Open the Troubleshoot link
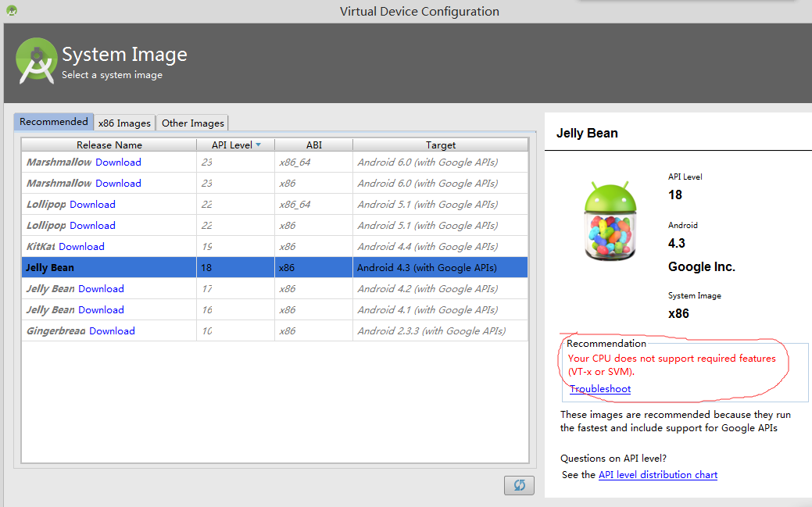The width and height of the screenshot is (812, 507). (x=600, y=389)
